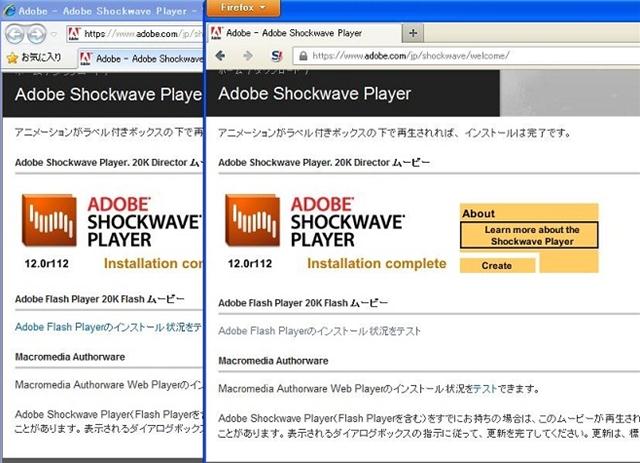This screenshot has height=463, width=640.
Task: Click the Macromedia Authorware heading in Firefox
Action: click(x=273, y=361)
